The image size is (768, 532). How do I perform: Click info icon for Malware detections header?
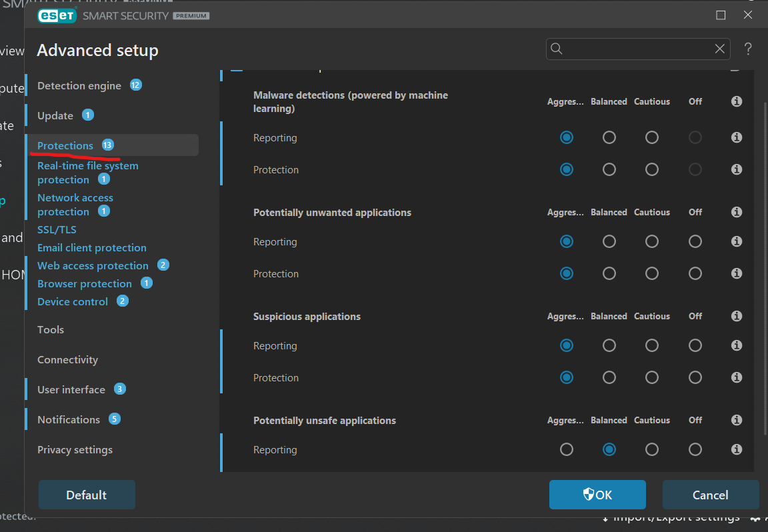(x=737, y=101)
